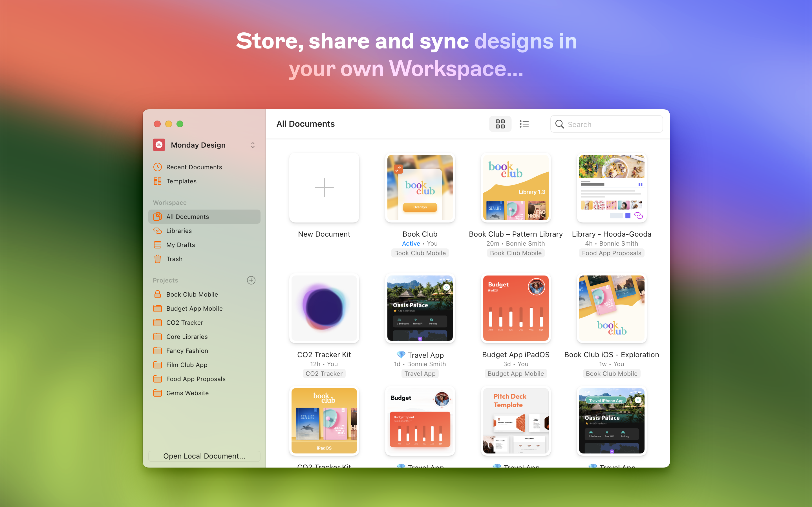Click the Monday Design workspace logo icon
The width and height of the screenshot is (812, 507).
(x=159, y=145)
